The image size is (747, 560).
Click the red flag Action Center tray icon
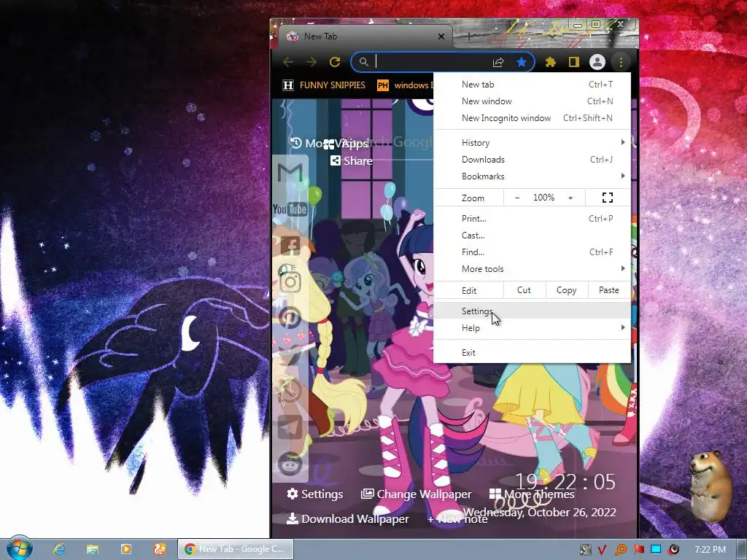638,550
